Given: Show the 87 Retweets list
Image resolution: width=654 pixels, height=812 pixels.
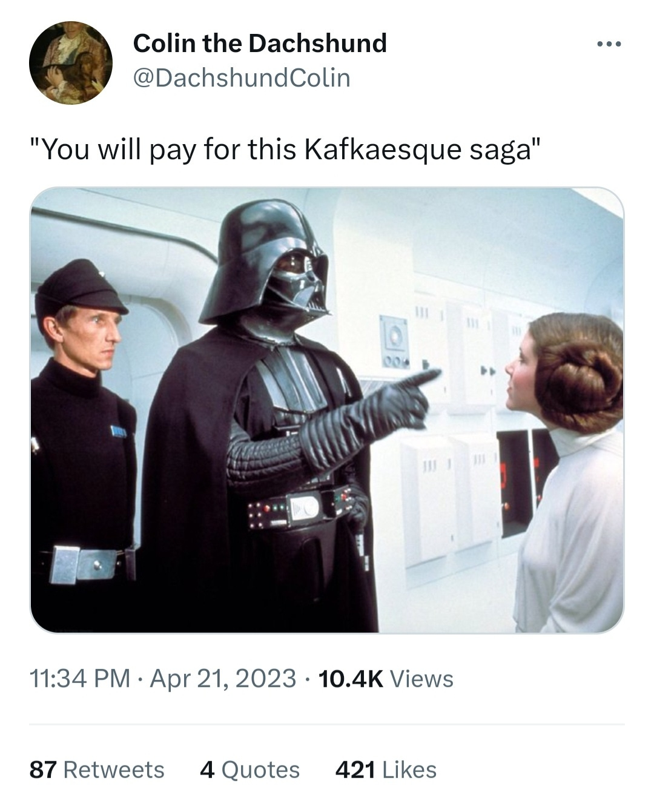Looking at the screenshot, I should [x=97, y=770].
